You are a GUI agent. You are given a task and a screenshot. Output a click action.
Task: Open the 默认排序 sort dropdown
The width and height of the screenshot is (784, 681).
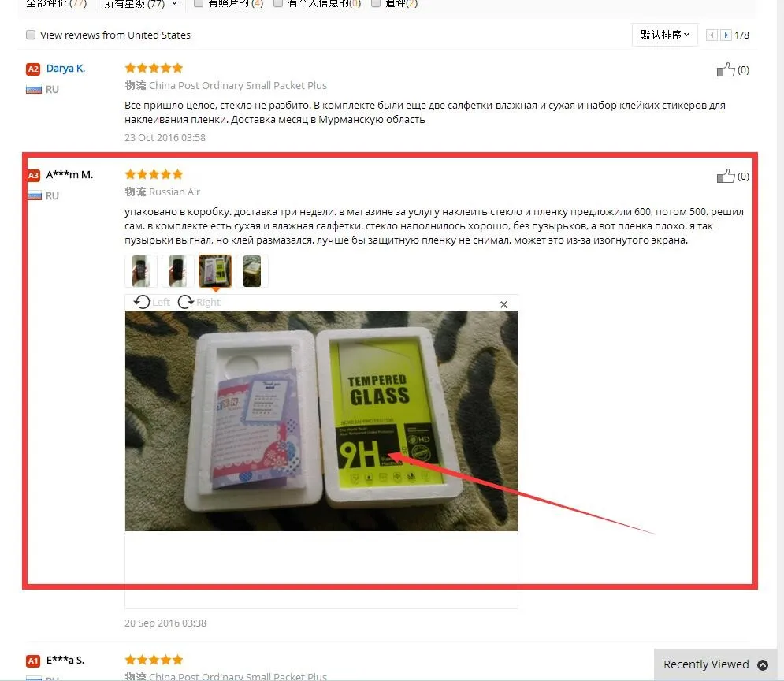pyautogui.click(x=664, y=35)
